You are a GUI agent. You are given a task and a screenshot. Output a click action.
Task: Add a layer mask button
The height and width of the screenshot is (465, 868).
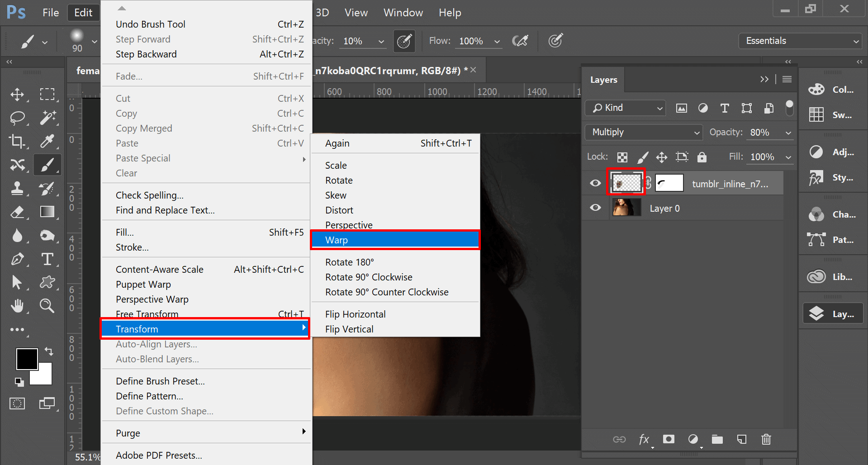(669, 439)
